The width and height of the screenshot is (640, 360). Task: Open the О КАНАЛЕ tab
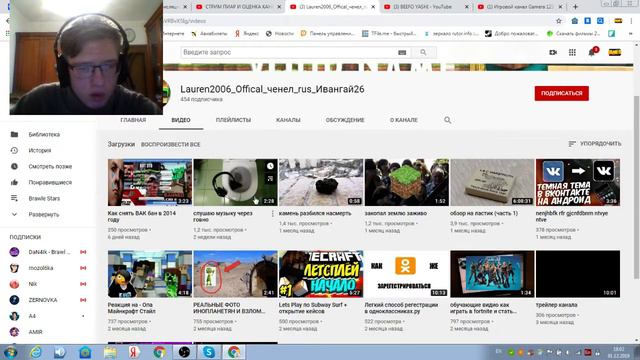click(404, 120)
